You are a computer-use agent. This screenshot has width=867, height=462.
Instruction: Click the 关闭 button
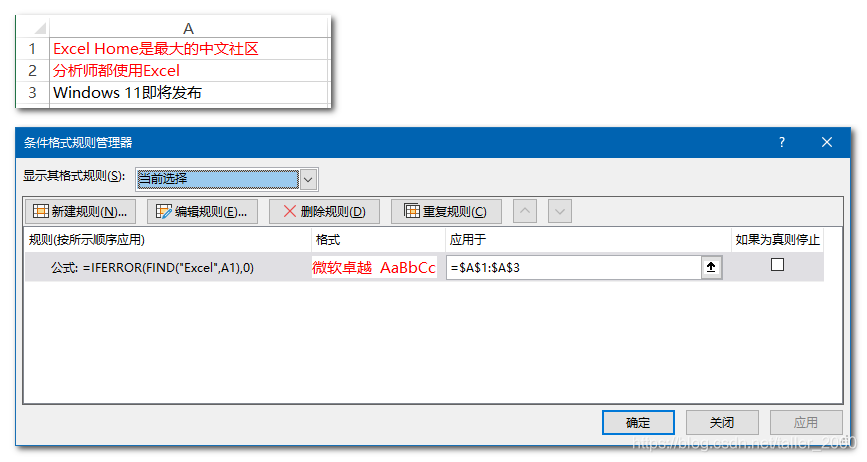722,423
